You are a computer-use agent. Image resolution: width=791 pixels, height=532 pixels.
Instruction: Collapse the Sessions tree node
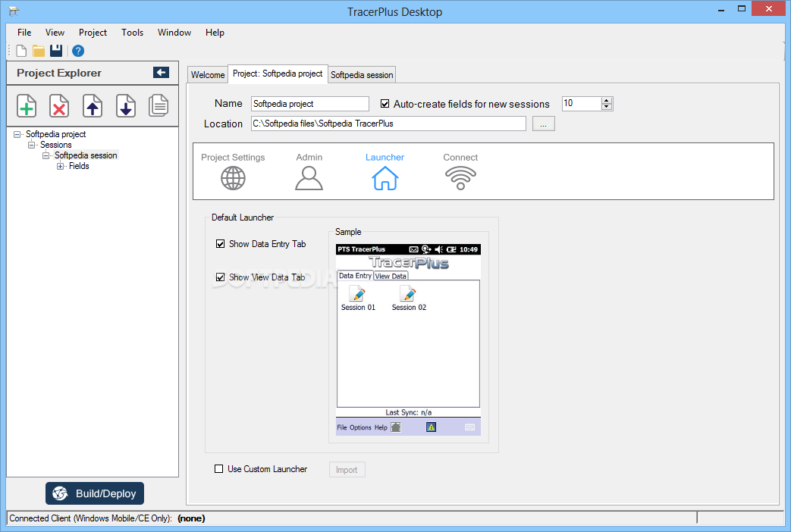coord(31,145)
